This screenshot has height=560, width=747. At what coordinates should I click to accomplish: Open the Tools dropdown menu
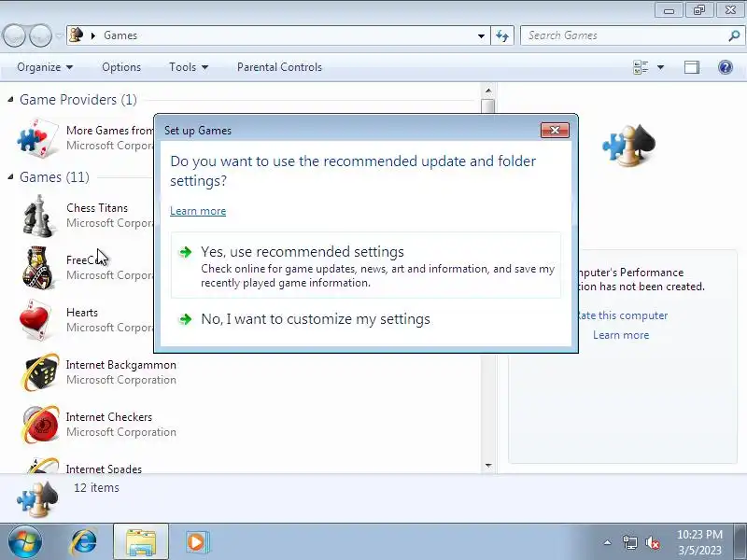tap(189, 67)
